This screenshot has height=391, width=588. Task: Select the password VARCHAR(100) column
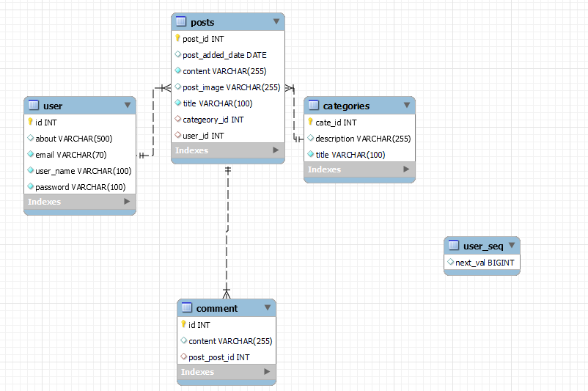coord(80,187)
